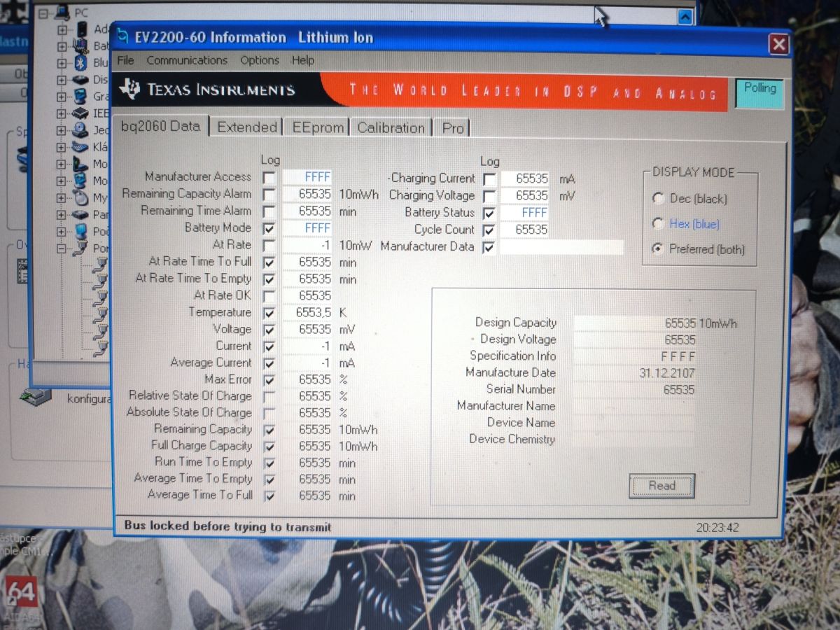840x630 pixels.
Task: Click the EV2200 title bar application icon
Action: [x=122, y=35]
